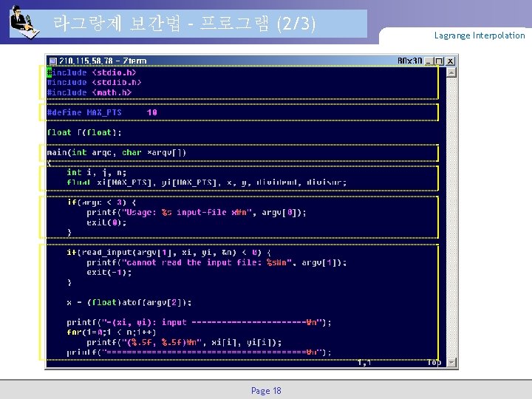Click the '#include <stdio.h>' line
This screenshot has width=532, height=399.
[x=92, y=72]
